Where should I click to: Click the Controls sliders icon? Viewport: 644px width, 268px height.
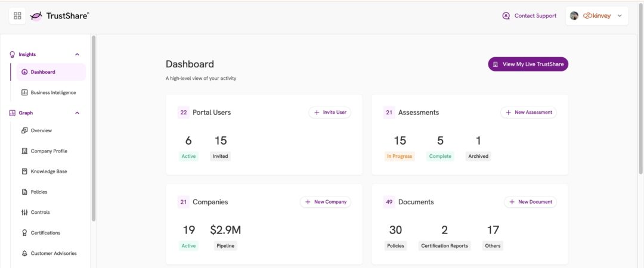[24, 212]
